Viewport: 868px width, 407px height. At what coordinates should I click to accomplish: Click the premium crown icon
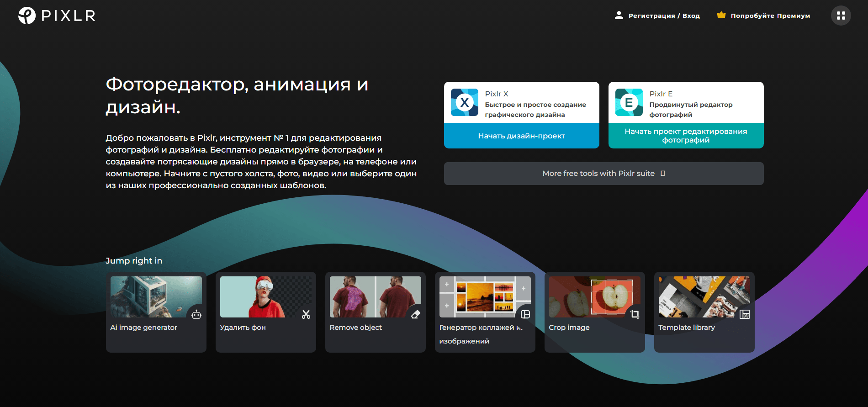tap(721, 15)
